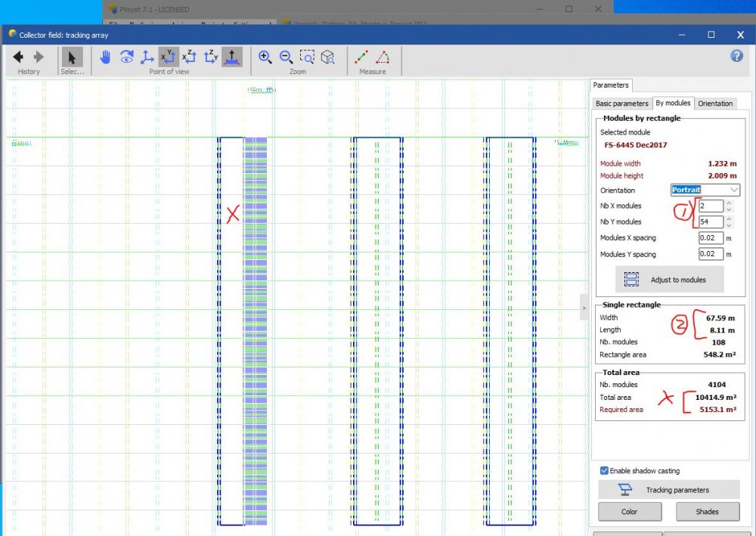Click the zoom out magnifier
756x536 pixels.
tap(286, 57)
